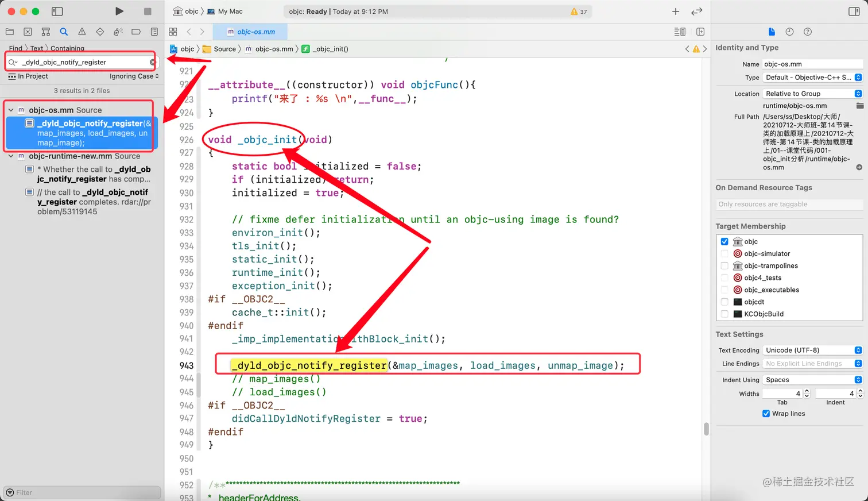Select the objc scheme in toolbar
The width and height of the screenshot is (868, 501).
(185, 11)
